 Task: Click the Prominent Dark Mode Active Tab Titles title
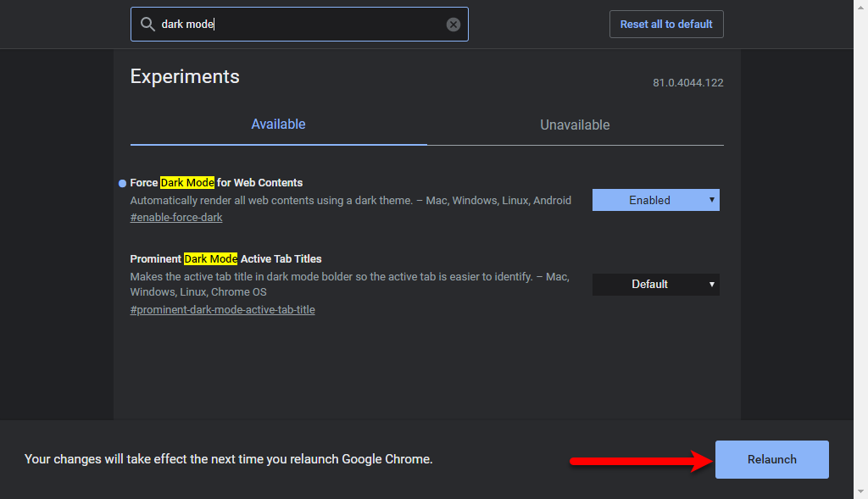pos(225,259)
